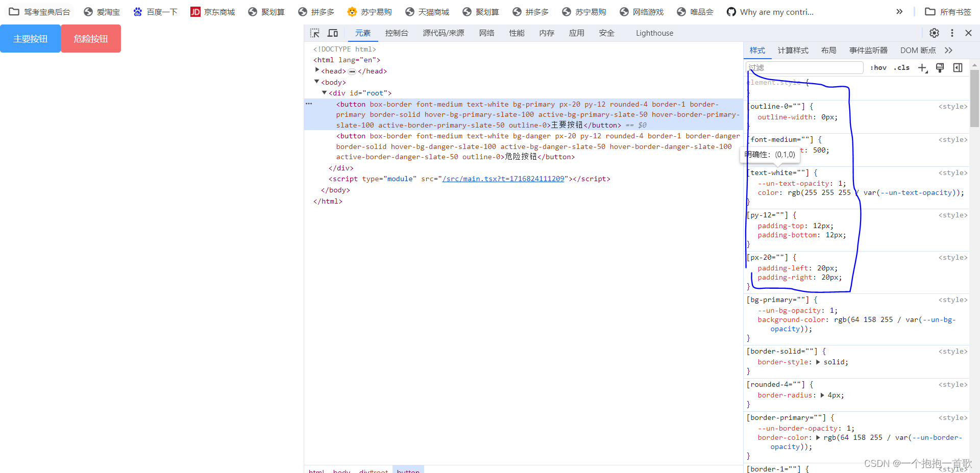Select the html lang en node
980x473 pixels.
pos(347,60)
